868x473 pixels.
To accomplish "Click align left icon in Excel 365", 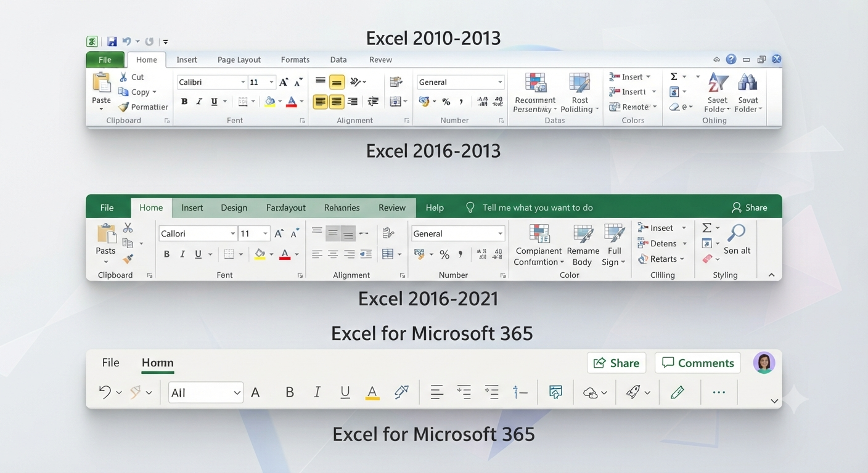I will [436, 392].
